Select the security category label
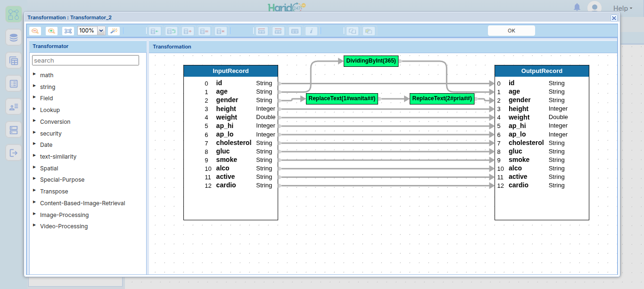The height and width of the screenshot is (289, 644). [51, 134]
